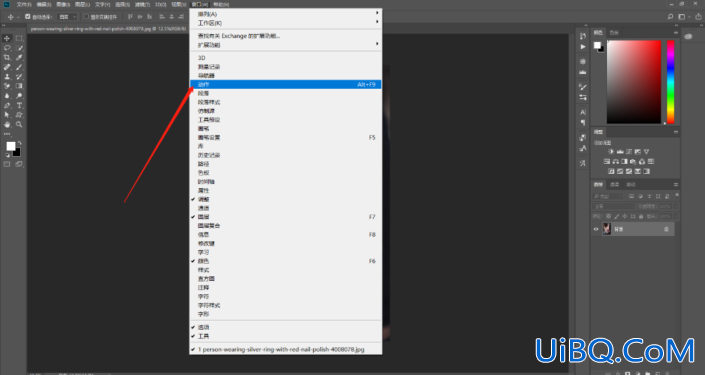705x375 pixels.
Task: Toggle Quick Mask mode icon
Action: (7, 164)
